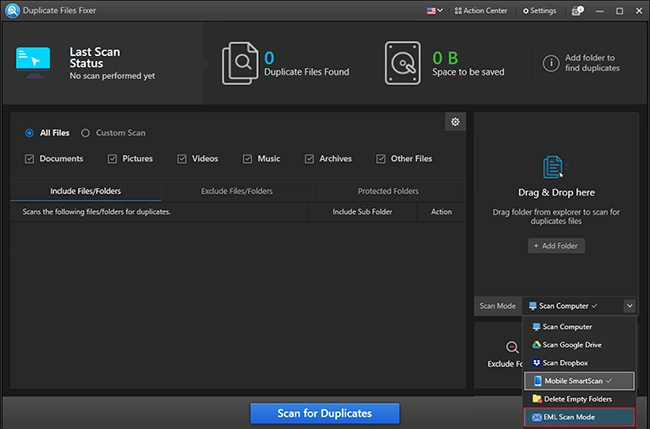Select the Custom Scan radio button
650x429 pixels.
click(x=85, y=133)
